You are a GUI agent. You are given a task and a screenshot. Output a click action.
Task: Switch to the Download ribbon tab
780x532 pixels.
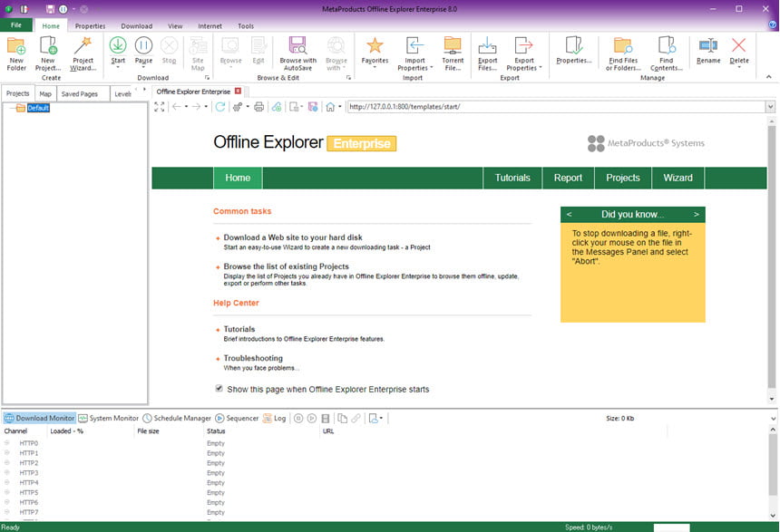point(137,26)
